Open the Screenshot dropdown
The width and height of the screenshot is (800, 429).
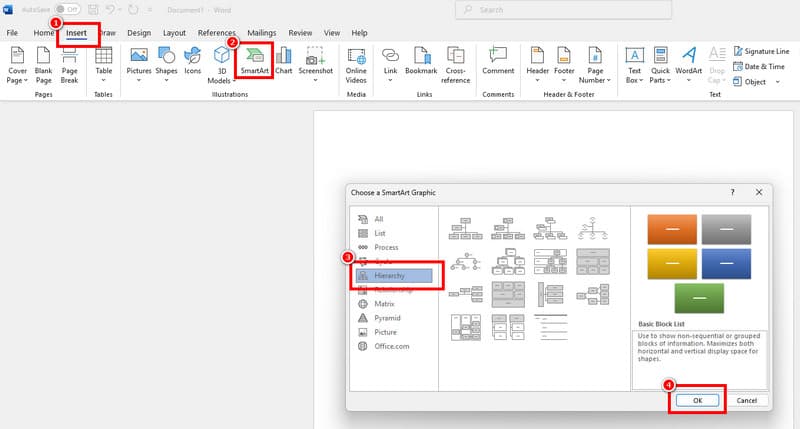click(315, 65)
